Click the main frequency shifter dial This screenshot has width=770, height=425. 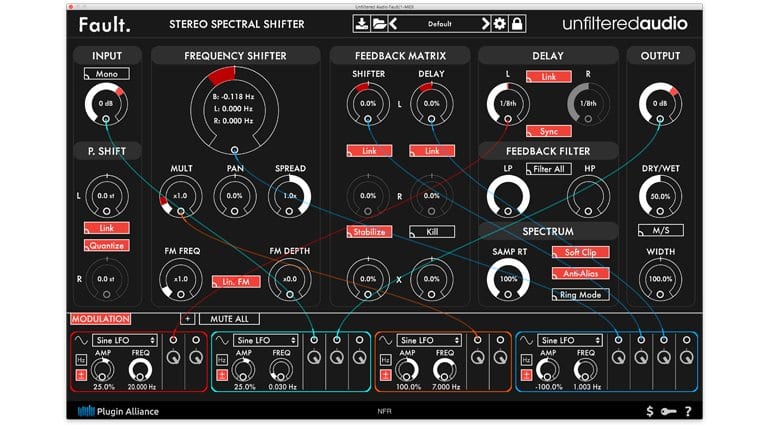pos(235,110)
